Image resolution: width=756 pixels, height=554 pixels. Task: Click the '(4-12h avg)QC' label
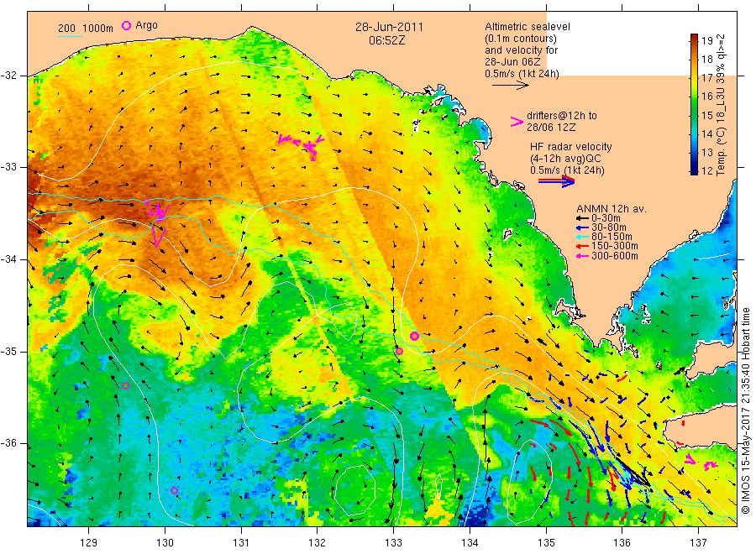tap(565, 159)
